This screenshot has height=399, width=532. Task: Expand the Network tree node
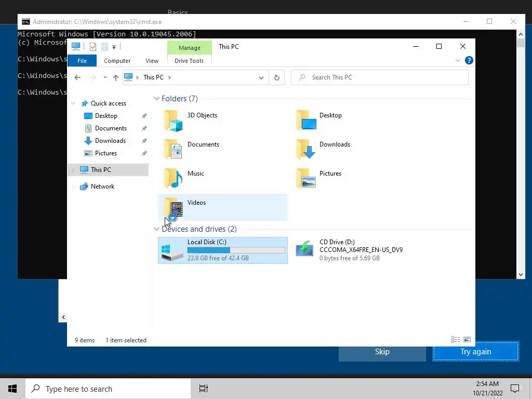[73, 187]
